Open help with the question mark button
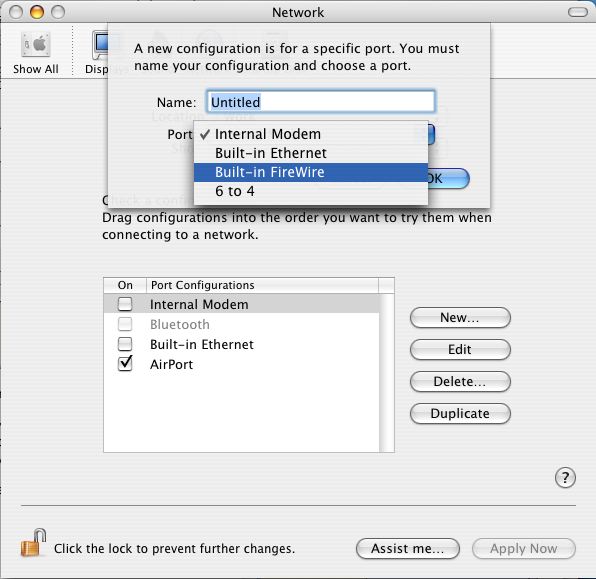 point(565,477)
